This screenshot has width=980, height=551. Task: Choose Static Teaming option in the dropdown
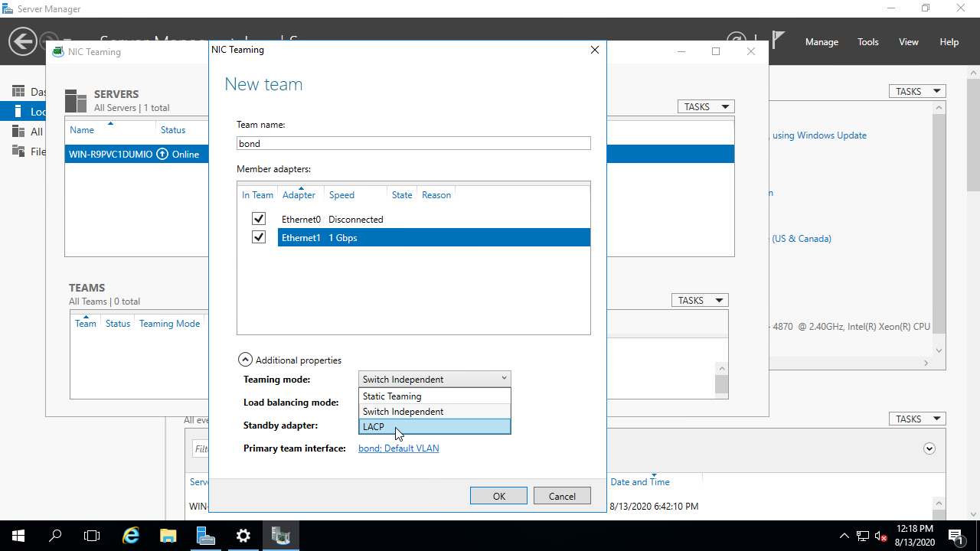(x=434, y=396)
